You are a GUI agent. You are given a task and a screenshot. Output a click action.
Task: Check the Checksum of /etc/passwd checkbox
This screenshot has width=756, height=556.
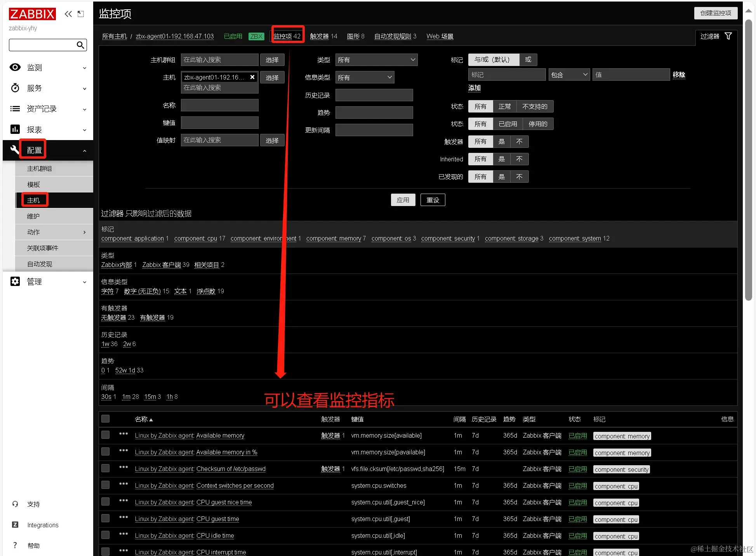click(x=105, y=468)
